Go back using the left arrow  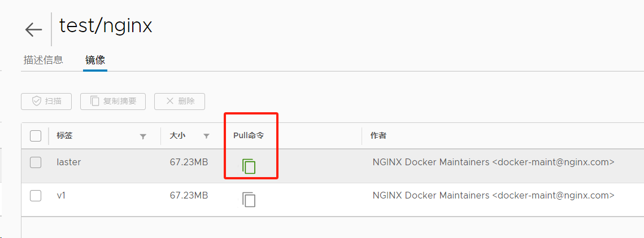point(34,29)
